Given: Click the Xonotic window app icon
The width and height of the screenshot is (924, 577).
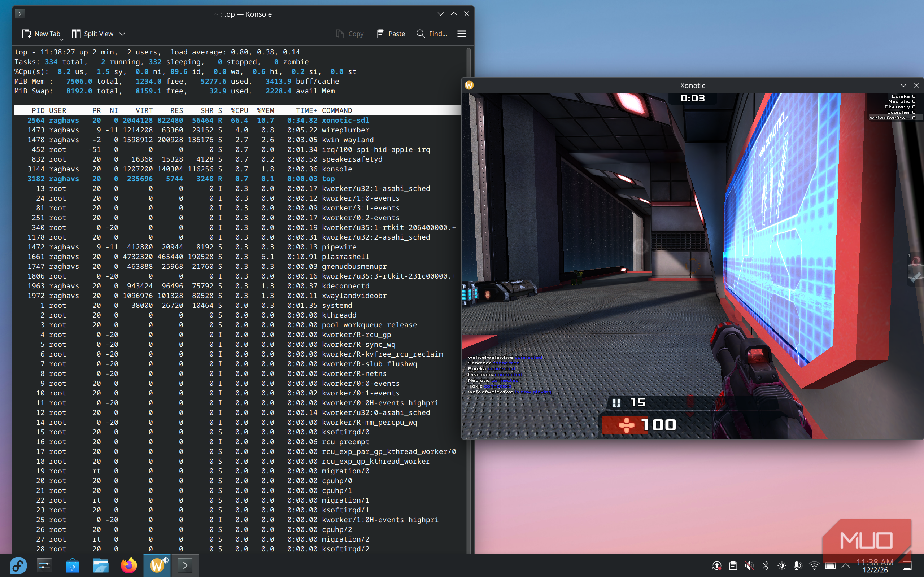Looking at the screenshot, I should 469,85.
